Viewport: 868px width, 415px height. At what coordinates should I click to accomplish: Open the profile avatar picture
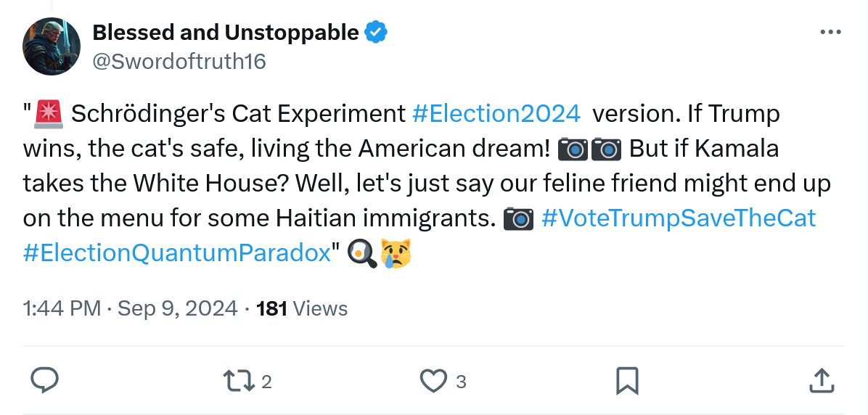[52, 47]
